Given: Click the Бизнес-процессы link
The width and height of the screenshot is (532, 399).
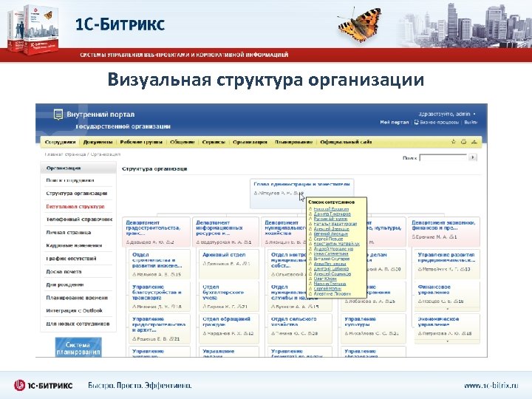Looking at the screenshot, I should click(440, 122).
